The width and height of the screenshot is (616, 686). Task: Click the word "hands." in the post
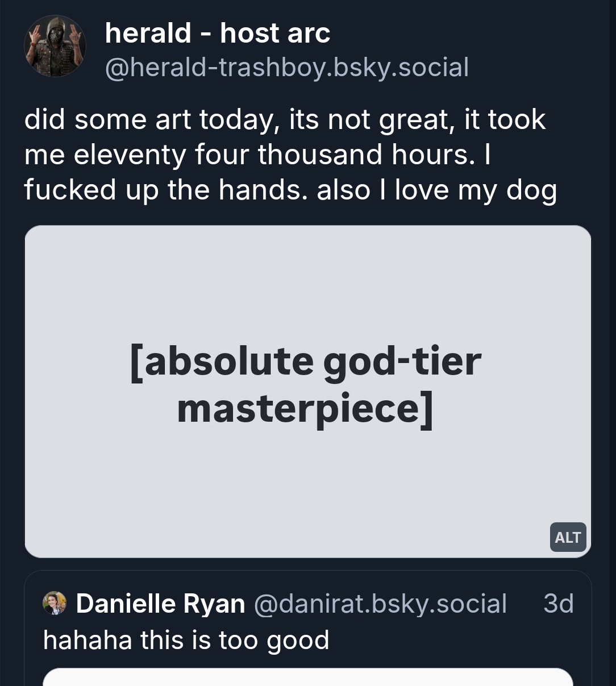click(263, 190)
